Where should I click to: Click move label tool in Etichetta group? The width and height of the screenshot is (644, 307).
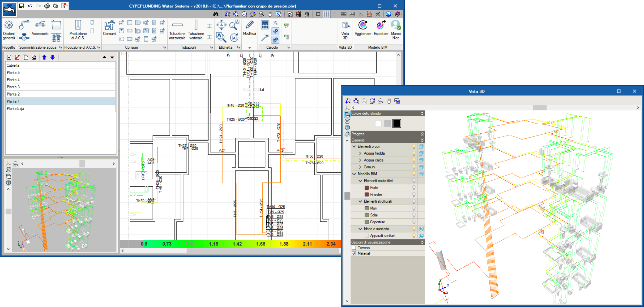click(221, 25)
